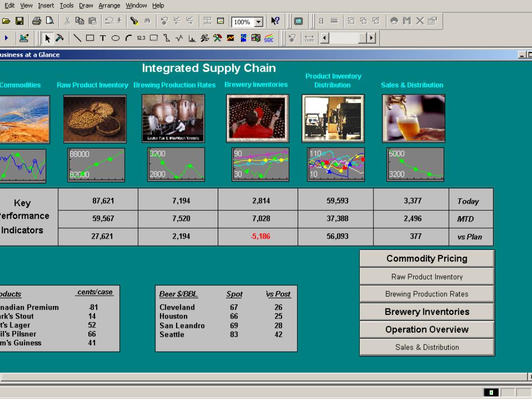532x399 pixels.
Task: Open the 100% zoom dropdown
Action: click(259, 22)
